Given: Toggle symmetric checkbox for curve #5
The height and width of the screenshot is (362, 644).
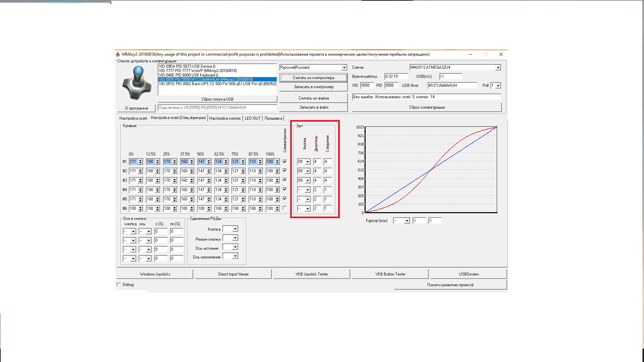Looking at the screenshot, I should 285,199.
